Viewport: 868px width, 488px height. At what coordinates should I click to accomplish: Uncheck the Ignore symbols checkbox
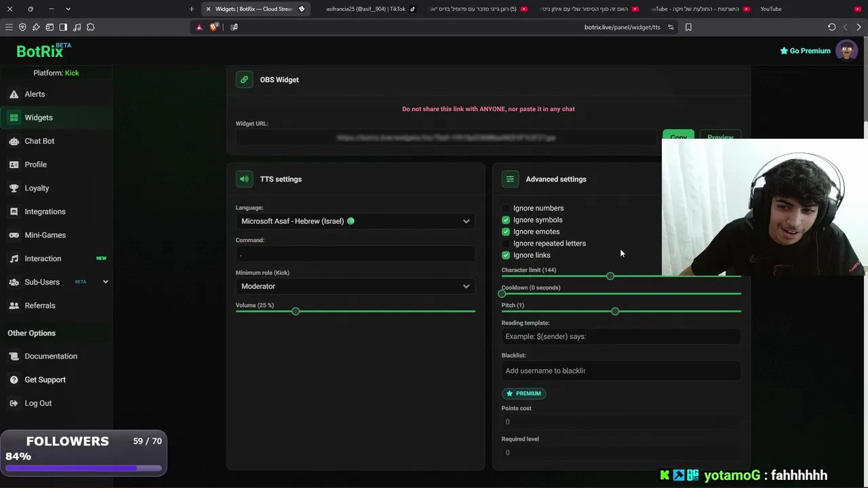click(x=506, y=220)
